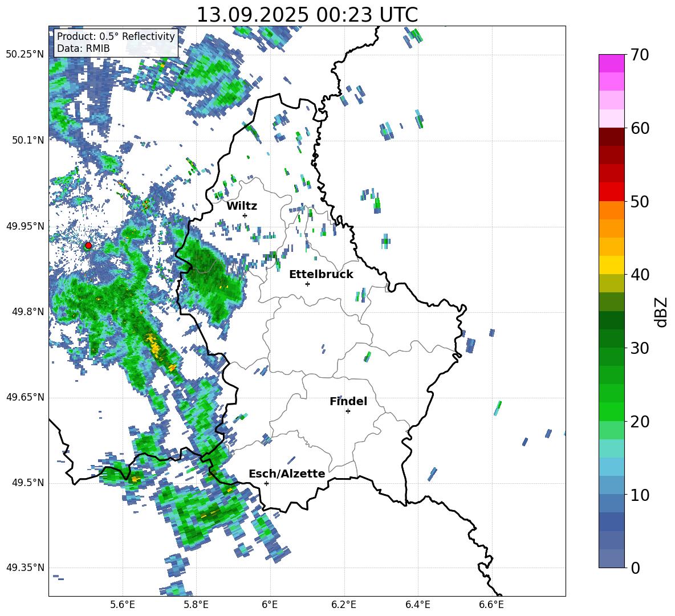Click the 70 tick on the colorbar
Image resolution: width=675 pixels, height=616 pixels.
(x=640, y=55)
